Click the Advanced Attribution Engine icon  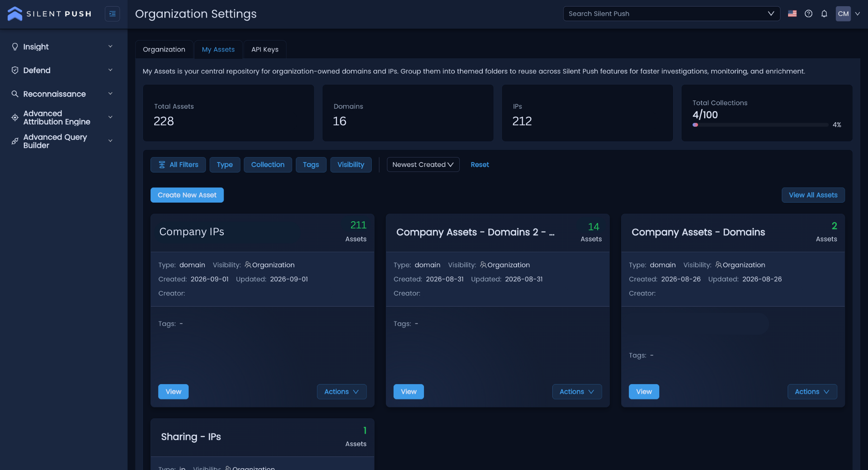(15, 118)
